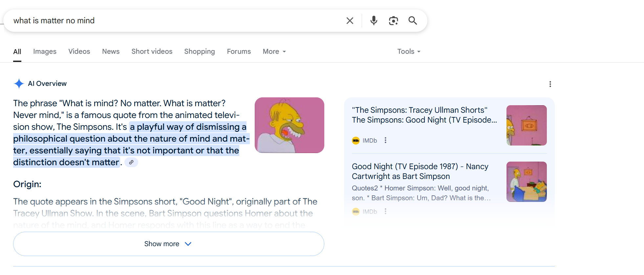Click the IMDb source label under first result
644x275 pixels.
[370, 141]
